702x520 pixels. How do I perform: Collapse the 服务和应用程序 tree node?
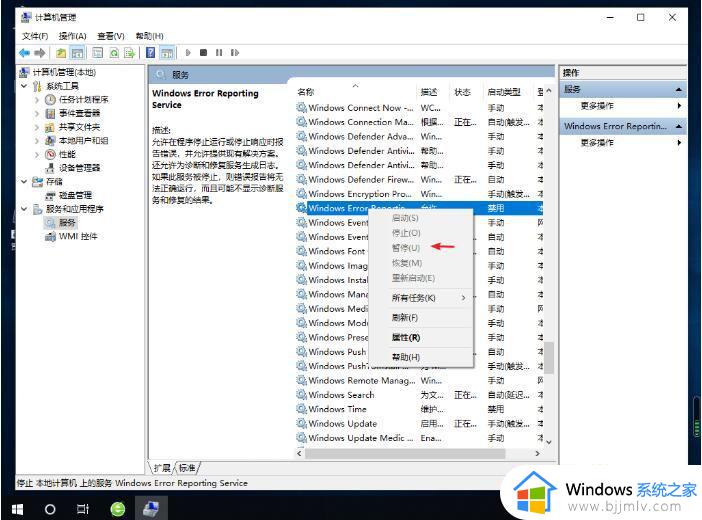[x=24, y=209]
